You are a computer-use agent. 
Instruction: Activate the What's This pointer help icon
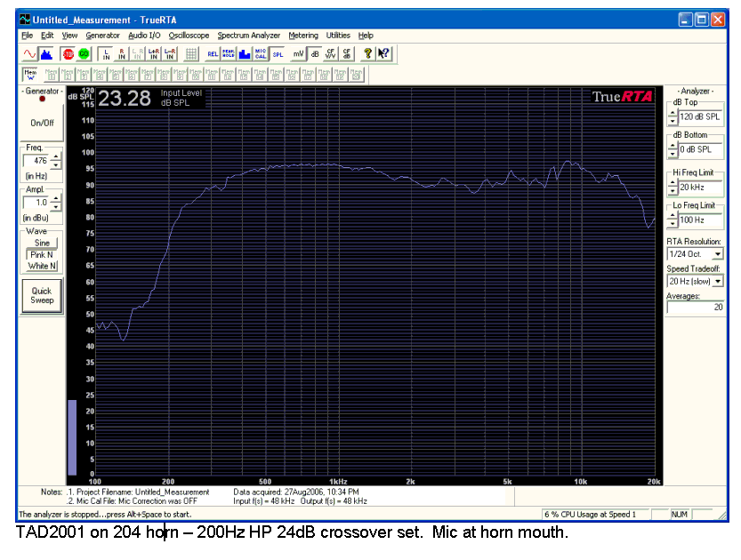383,54
